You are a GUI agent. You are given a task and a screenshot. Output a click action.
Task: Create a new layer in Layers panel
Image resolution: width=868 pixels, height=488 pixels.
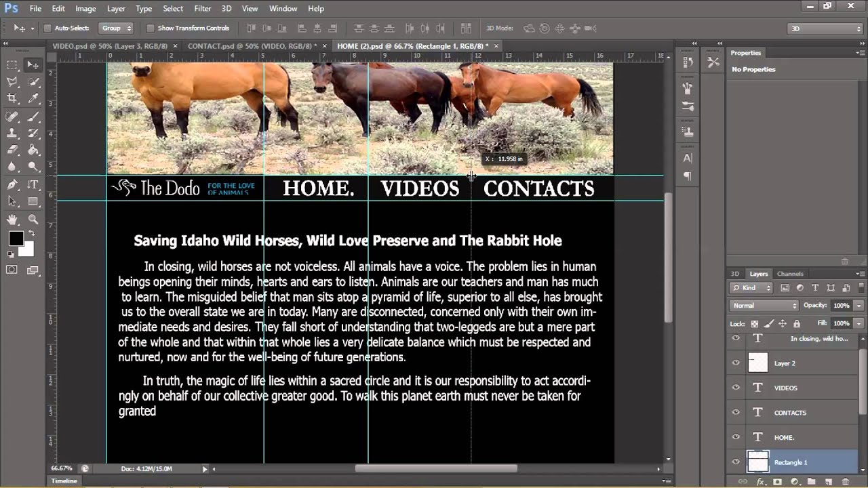click(829, 482)
